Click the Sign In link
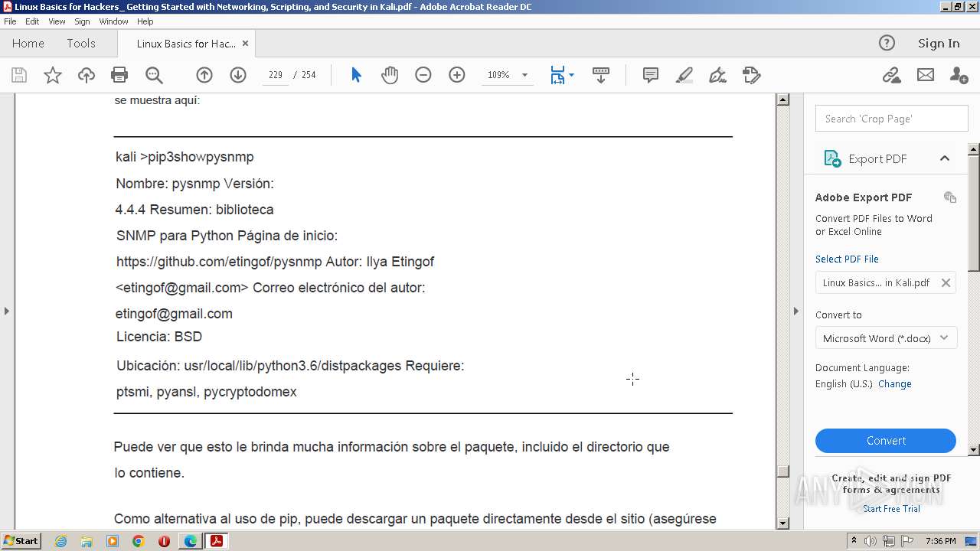 click(x=939, y=44)
